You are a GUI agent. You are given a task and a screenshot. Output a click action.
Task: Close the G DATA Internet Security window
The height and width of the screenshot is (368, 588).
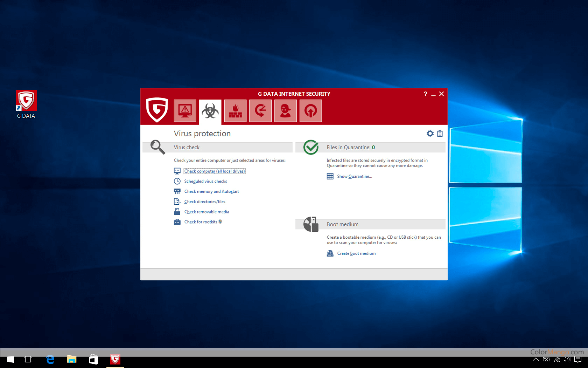[441, 94]
